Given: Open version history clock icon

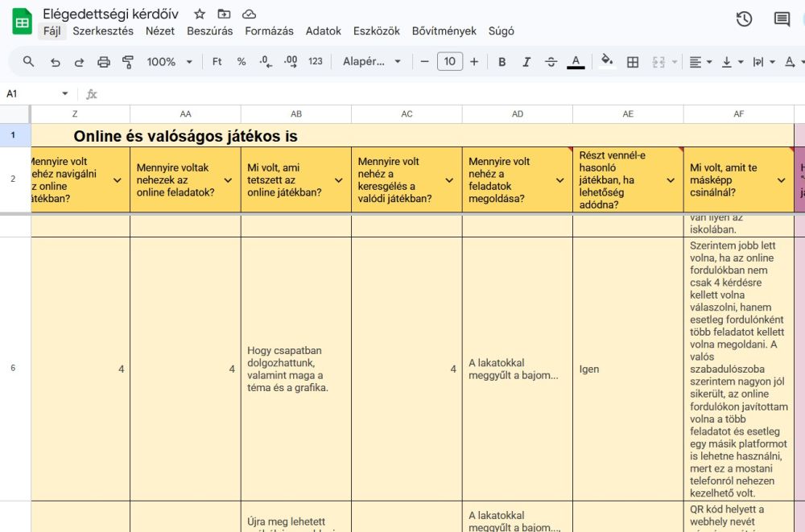Looking at the screenshot, I should click(x=744, y=19).
